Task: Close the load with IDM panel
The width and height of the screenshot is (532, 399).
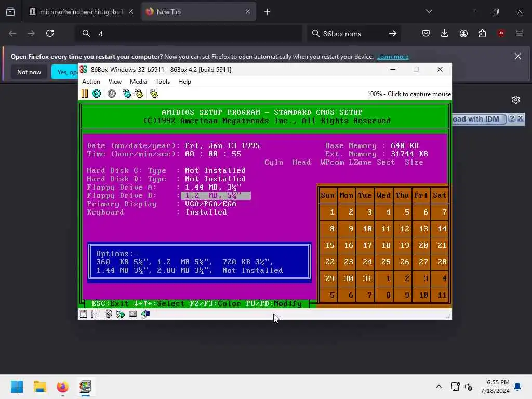Action: point(520,118)
